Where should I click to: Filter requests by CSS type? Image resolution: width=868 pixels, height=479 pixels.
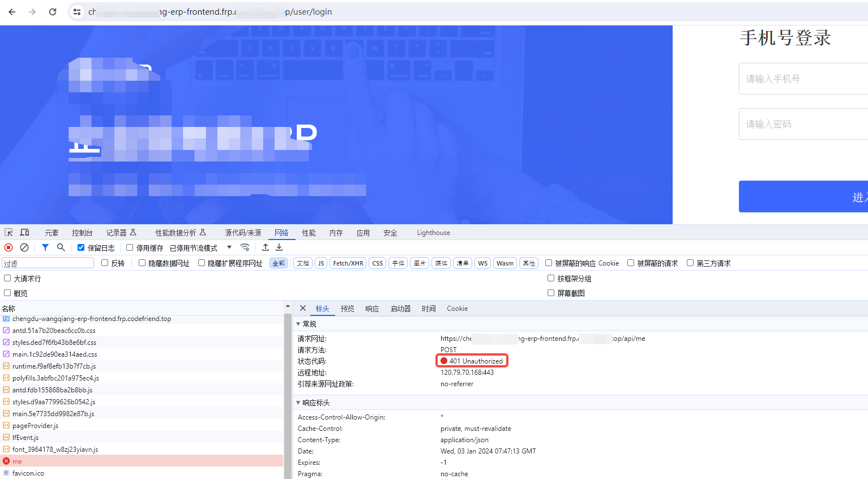click(x=378, y=263)
